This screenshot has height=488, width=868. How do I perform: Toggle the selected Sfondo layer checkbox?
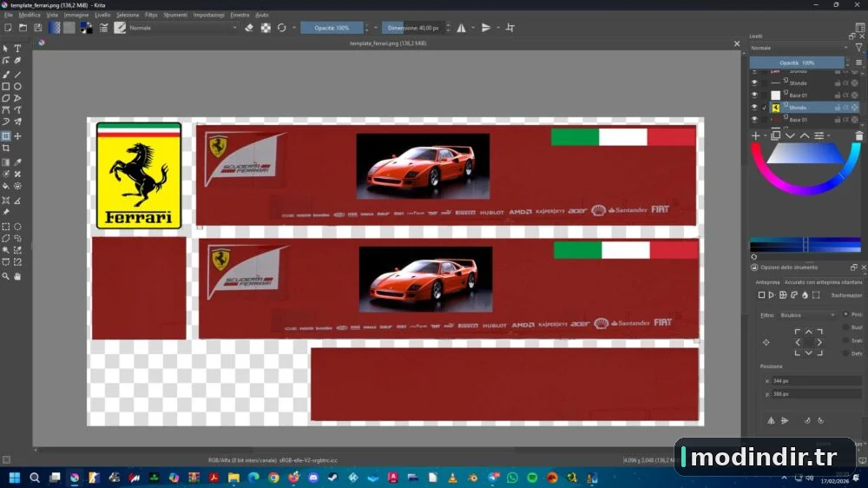coord(765,108)
